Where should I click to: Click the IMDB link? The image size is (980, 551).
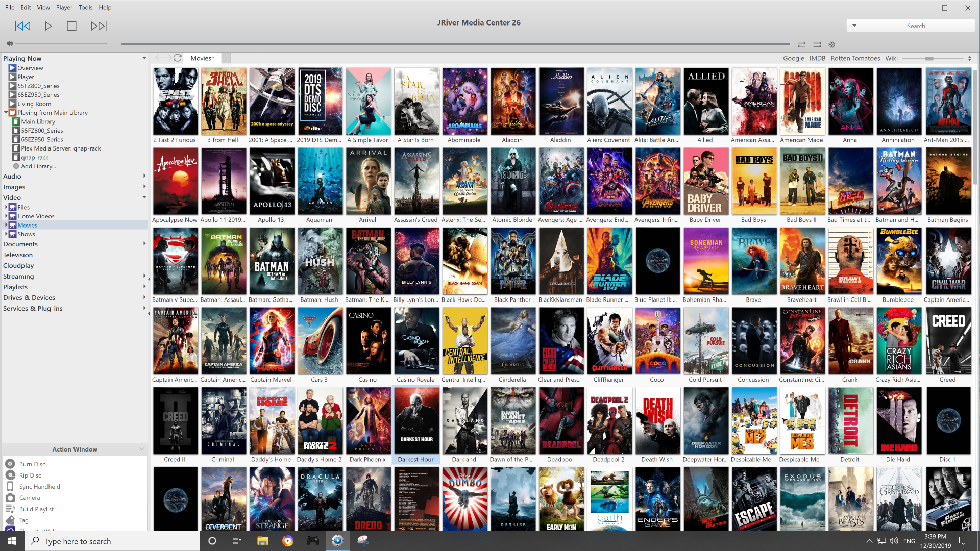[817, 58]
